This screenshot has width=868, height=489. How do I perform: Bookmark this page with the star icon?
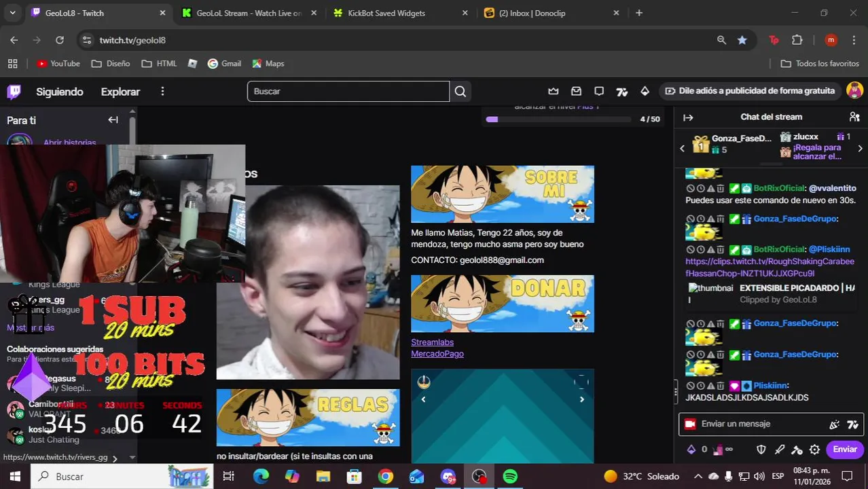coord(742,40)
